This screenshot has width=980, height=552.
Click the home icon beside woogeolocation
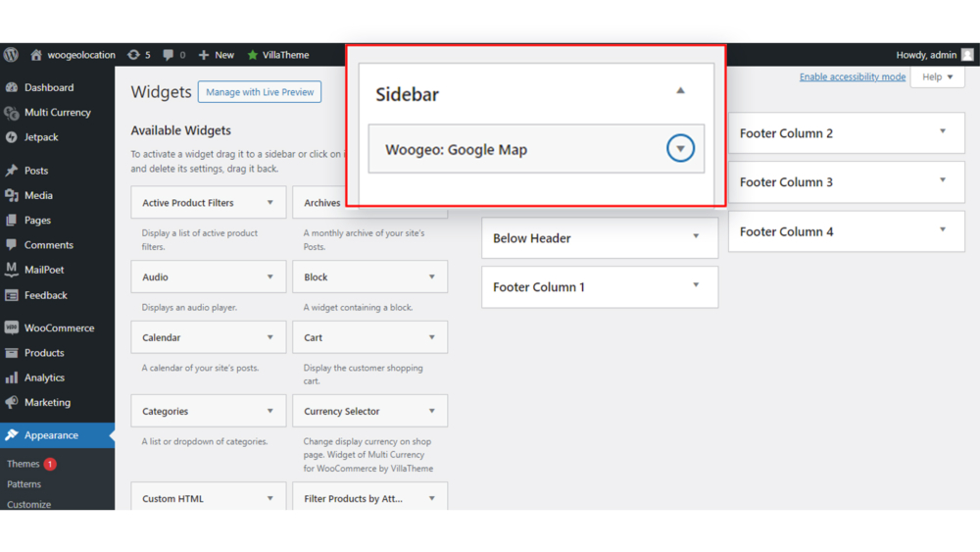click(x=36, y=55)
